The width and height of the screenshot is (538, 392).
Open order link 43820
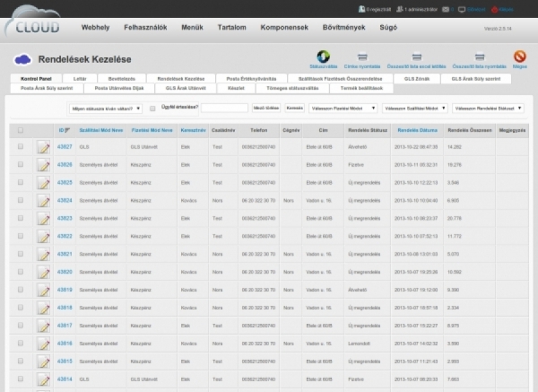tap(65, 272)
